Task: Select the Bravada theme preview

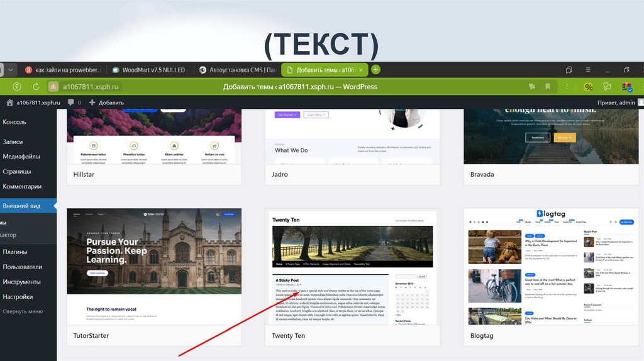Action: tap(551, 136)
